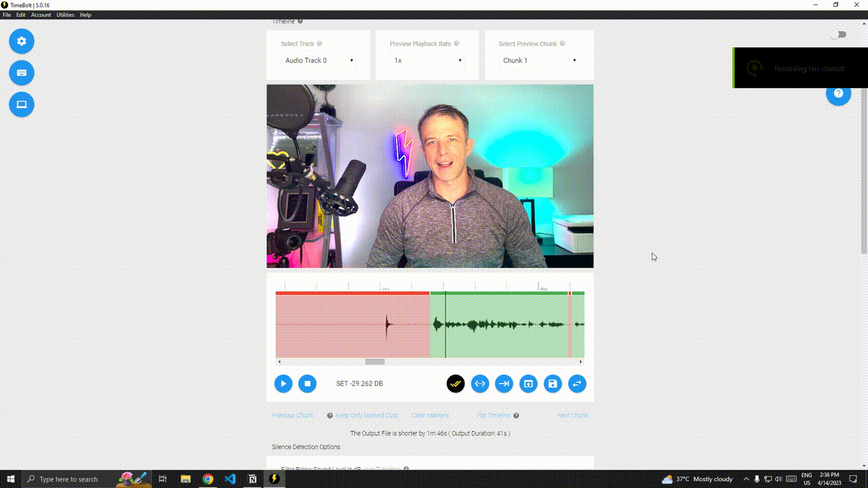
Task: Toggle the switch at top right
Action: tap(839, 35)
